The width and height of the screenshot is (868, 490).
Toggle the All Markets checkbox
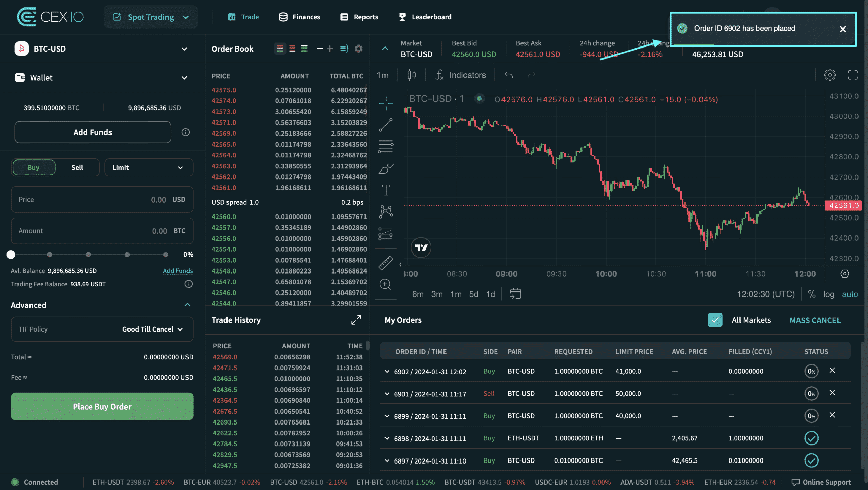tap(715, 320)
